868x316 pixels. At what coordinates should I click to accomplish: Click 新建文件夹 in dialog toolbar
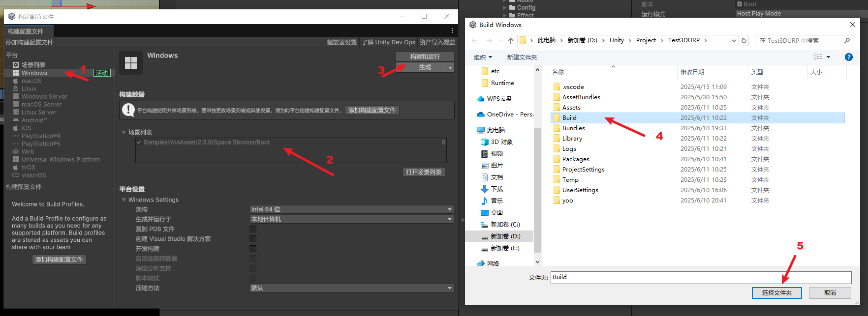pyautogui.click(x=522, y=57)
